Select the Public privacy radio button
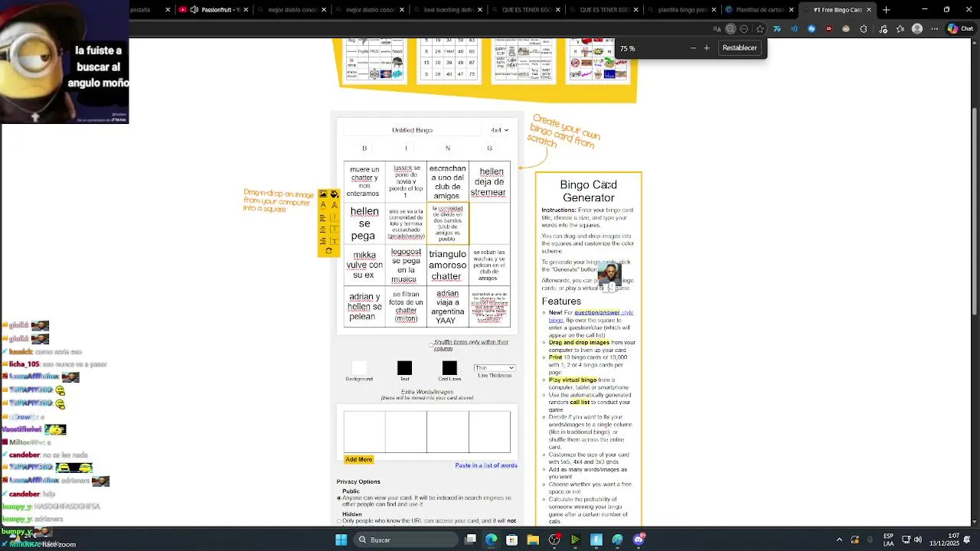Image resolution: width=980 pixels, height=551 pixels. [339, 498]
